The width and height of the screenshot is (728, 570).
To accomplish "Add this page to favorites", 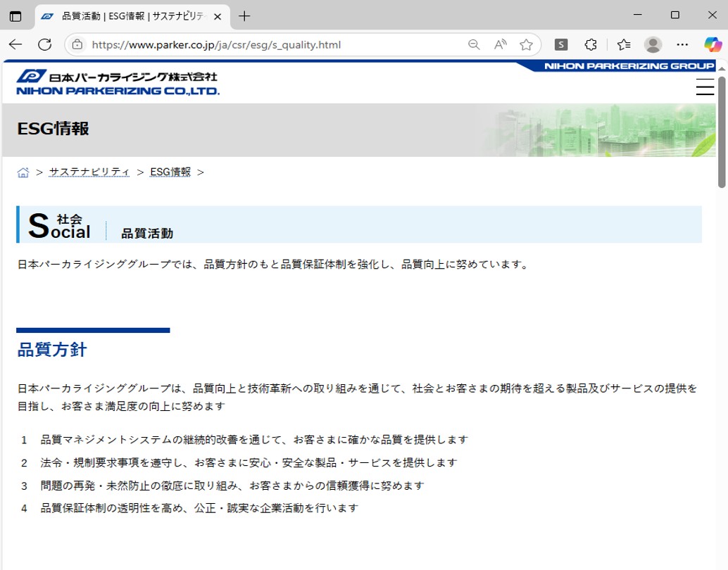I will tap(526, 44).
